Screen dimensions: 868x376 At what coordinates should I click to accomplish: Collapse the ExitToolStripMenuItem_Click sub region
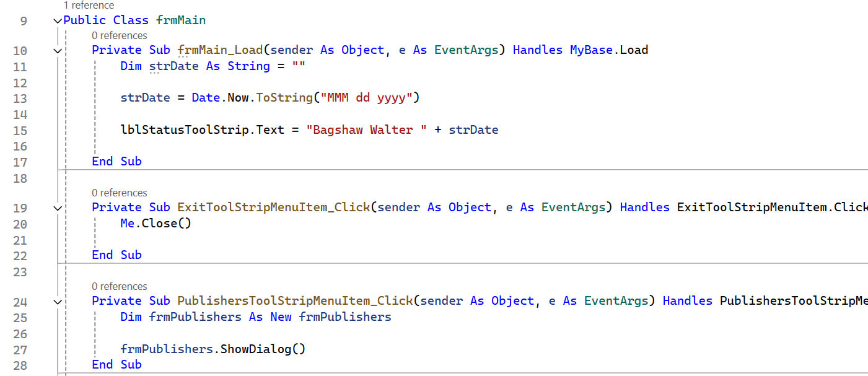click(58, 208)
